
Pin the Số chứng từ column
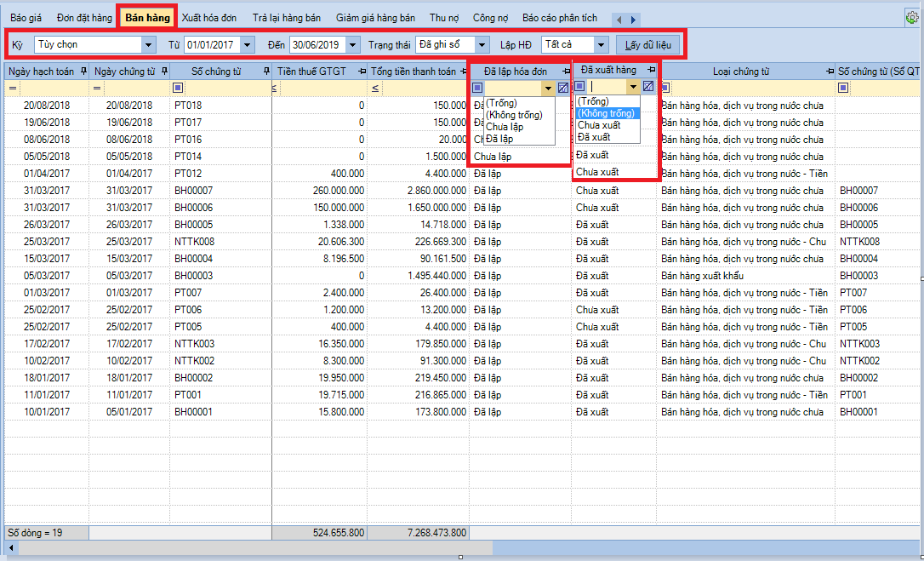(x=266, y=72)
